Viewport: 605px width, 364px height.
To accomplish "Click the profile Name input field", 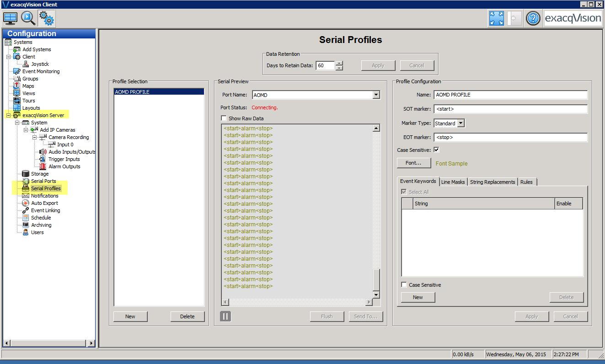I will [x=510, y=95].
